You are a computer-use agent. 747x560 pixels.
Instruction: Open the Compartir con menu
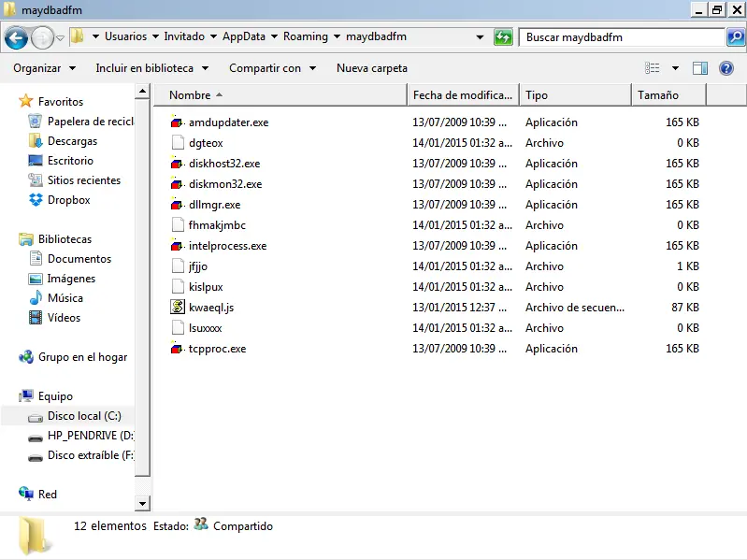pyautogui.click(x=272, y=68)
